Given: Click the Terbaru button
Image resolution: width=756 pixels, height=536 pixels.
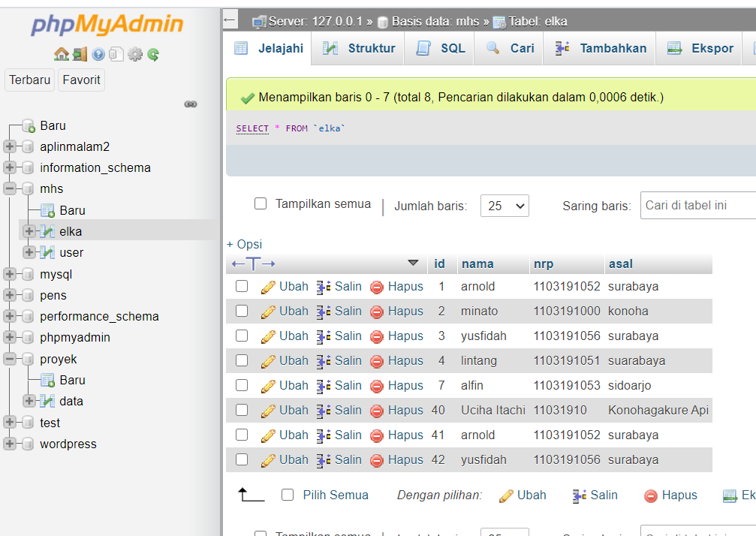Looking at the screenshot, I should pos(29,80).
